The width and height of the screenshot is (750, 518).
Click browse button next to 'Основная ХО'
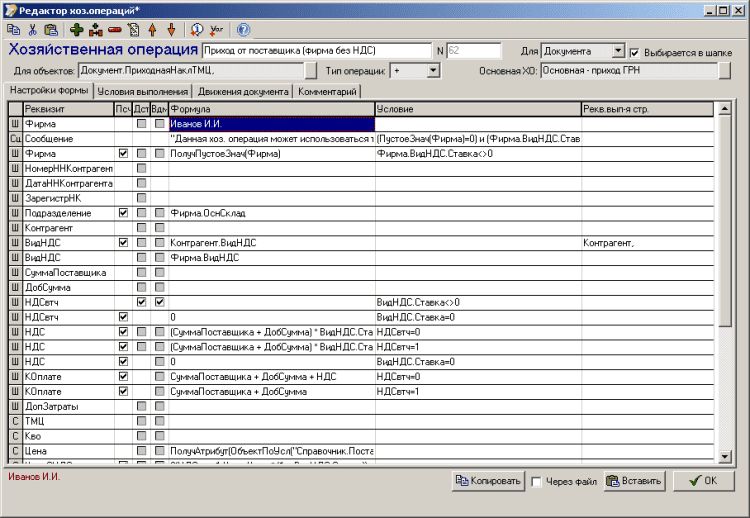pyautogui.click(x=725, y=71)
